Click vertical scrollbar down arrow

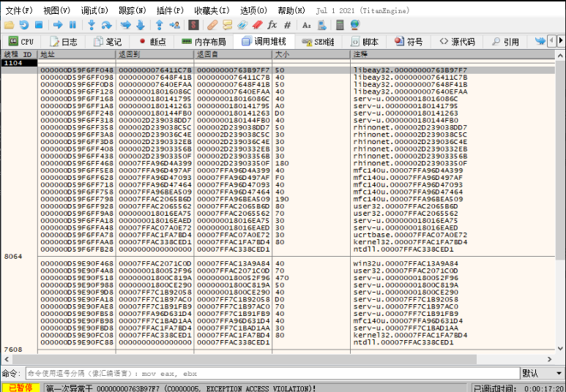point(560,348)
